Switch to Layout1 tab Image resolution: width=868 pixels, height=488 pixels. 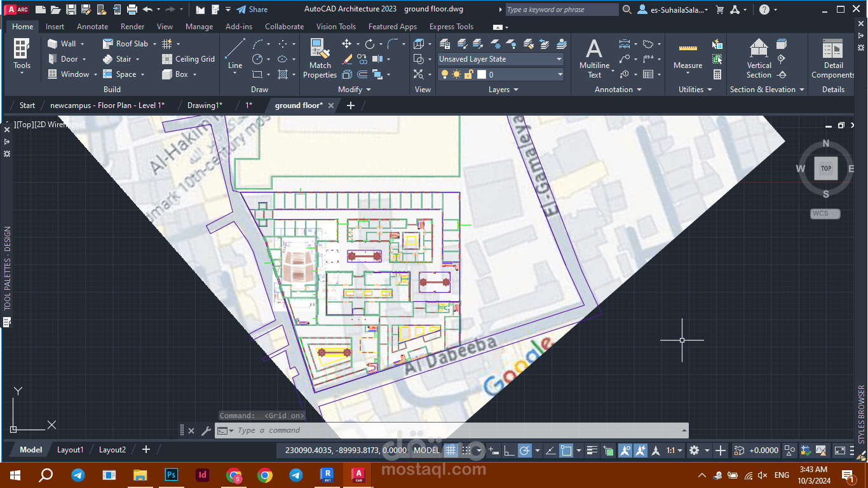(x=70, y=450)
